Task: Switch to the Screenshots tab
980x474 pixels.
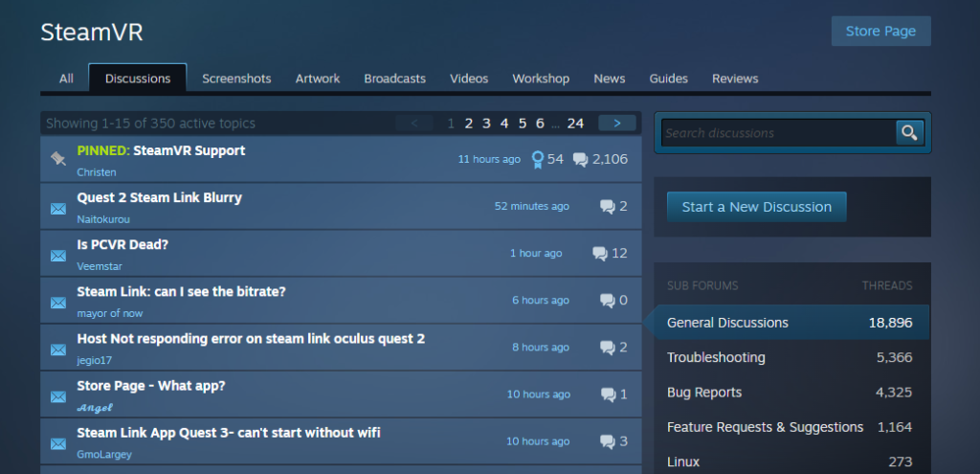Action: coord(236,79)
